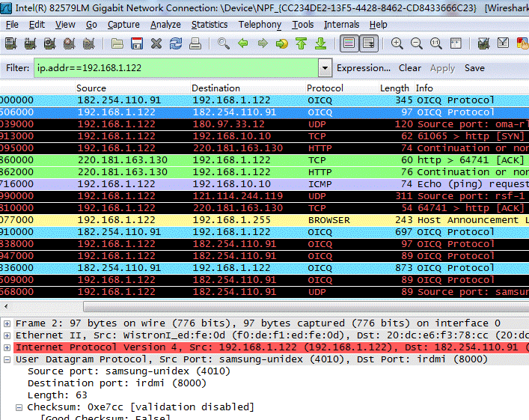Open the Capture menu
The image size is (529, 420).
coord(123,25)
